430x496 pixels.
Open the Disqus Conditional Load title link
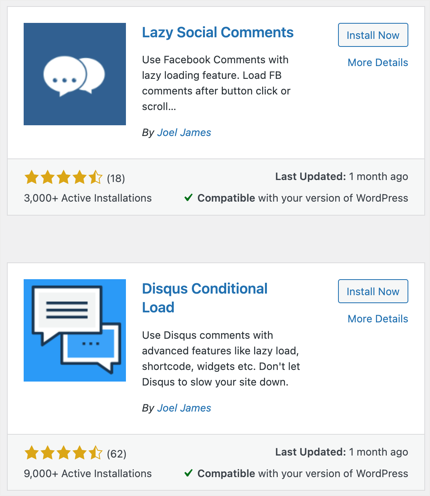[205, 298]
